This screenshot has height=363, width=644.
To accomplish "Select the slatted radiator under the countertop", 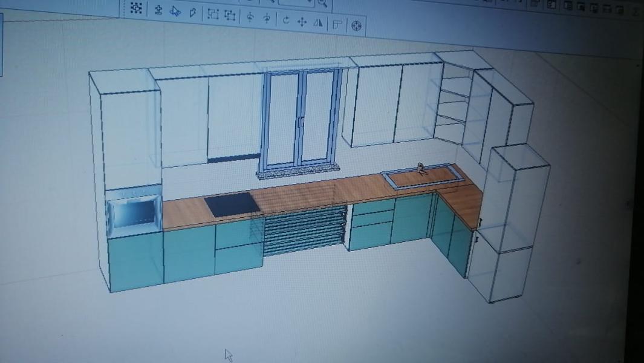I will click(304, 231).
